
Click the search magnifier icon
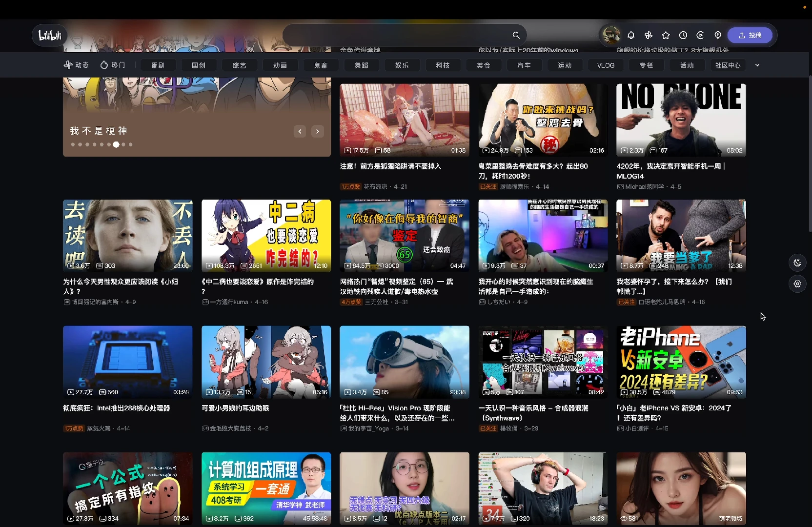[516, 35]
